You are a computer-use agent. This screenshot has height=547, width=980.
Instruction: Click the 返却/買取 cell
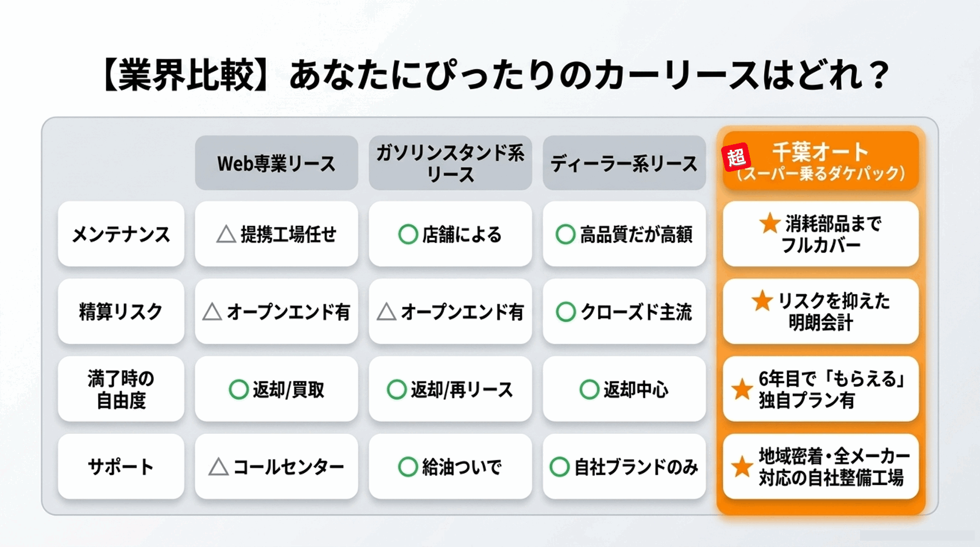276,389
